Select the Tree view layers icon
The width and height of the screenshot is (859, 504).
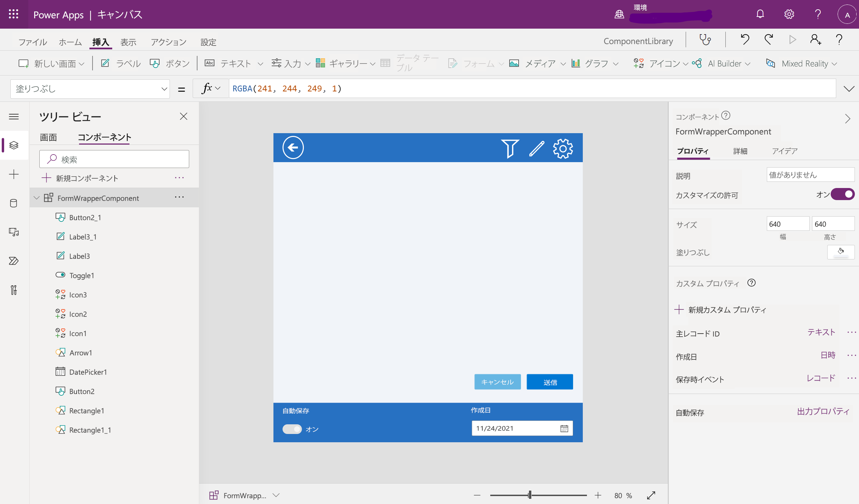click(x=14, y=145)
